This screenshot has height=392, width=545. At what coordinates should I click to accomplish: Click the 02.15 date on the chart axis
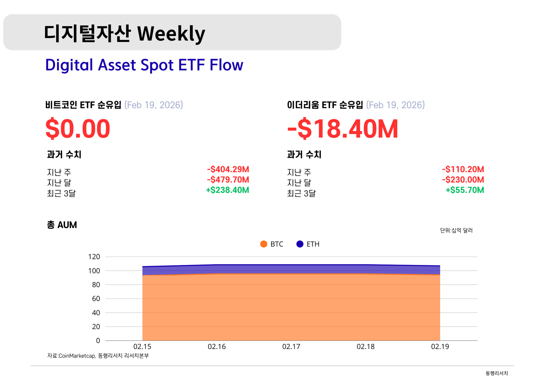[142, 346]
